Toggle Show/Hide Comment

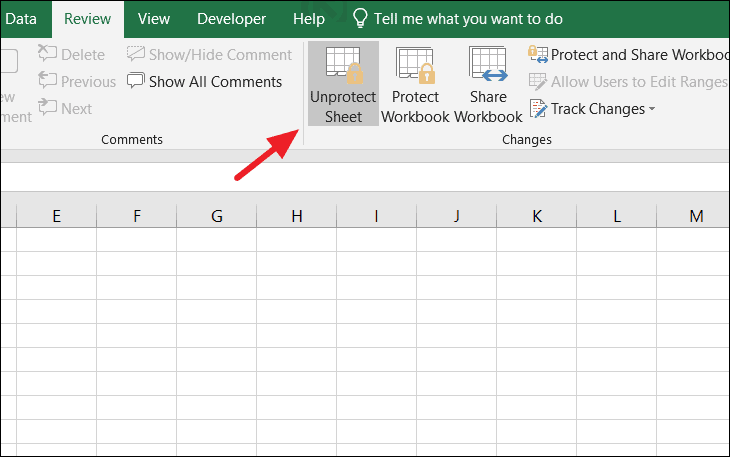tap(136, 55)
